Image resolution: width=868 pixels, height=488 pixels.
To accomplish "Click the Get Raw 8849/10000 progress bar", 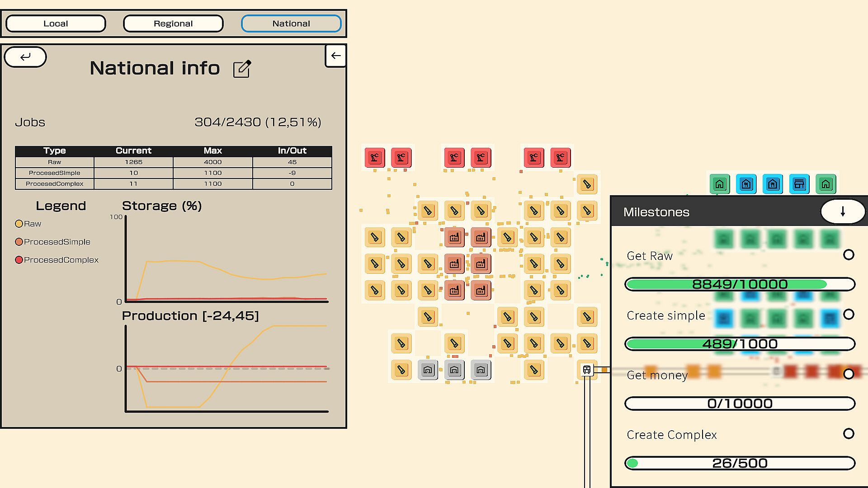I will click(740, 284).
